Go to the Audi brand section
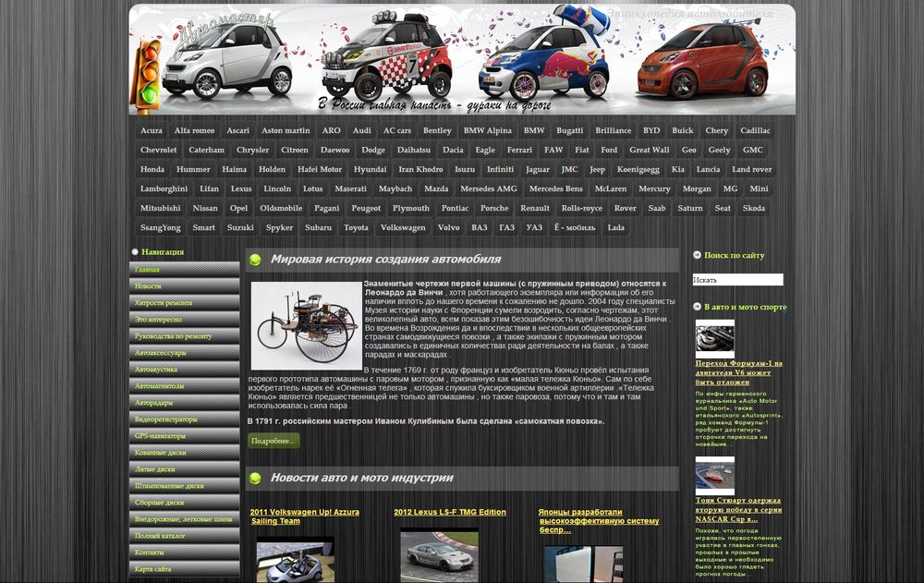Screen dimensions: 924x583 [x=362, y=131]
